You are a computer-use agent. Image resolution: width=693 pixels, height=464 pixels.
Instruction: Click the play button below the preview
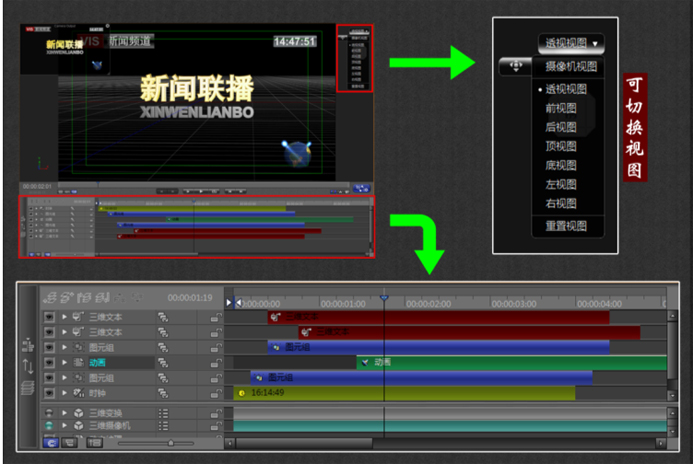(201, 191)
